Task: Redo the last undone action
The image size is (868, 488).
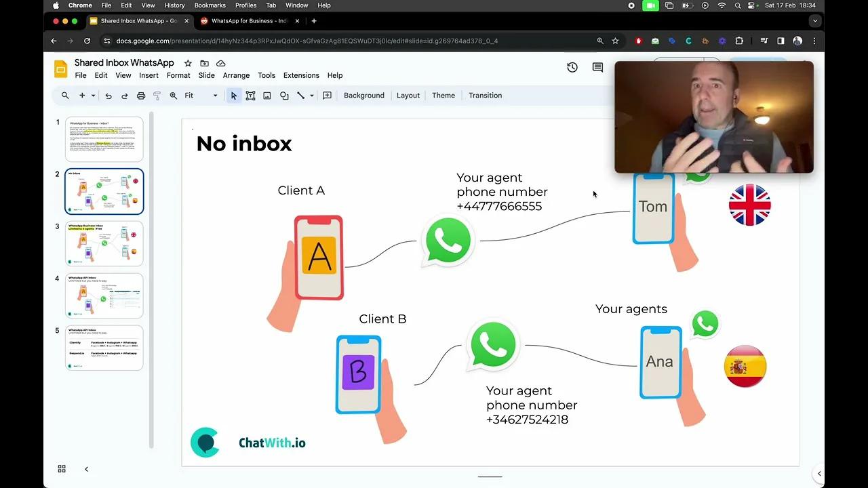Action: click(x=125, y=96)
